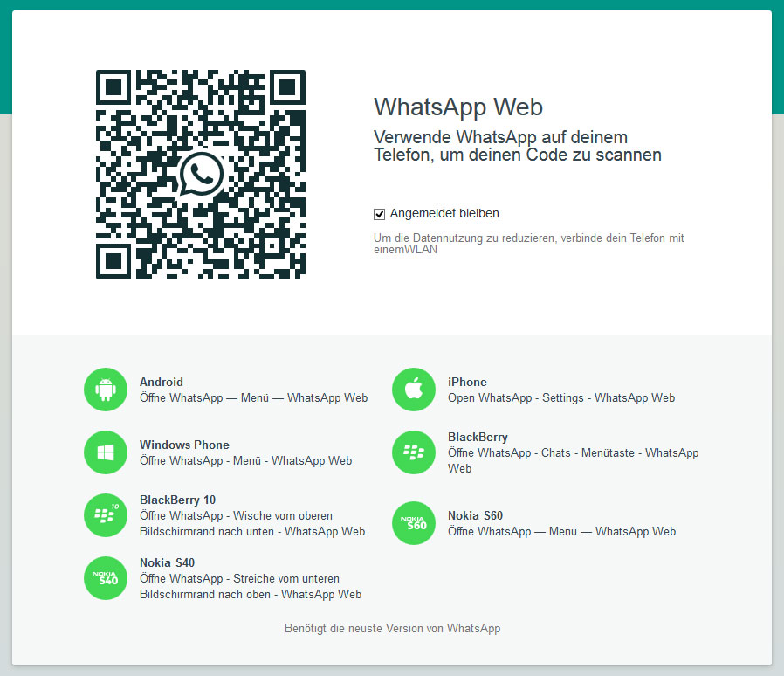Click the Android platform title

162,382
